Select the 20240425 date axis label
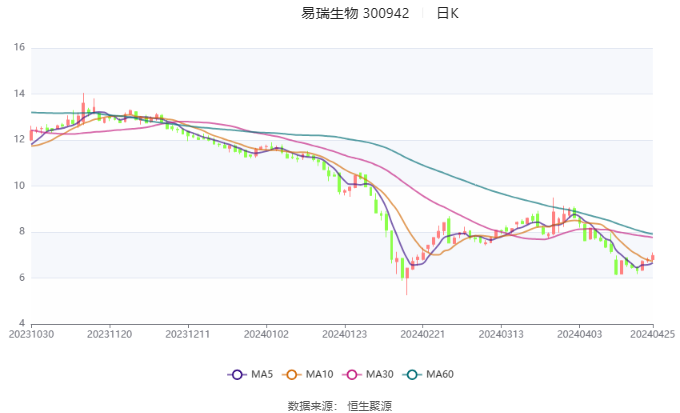680x413 pixels. pyautogui.click(x=653, y=334)
